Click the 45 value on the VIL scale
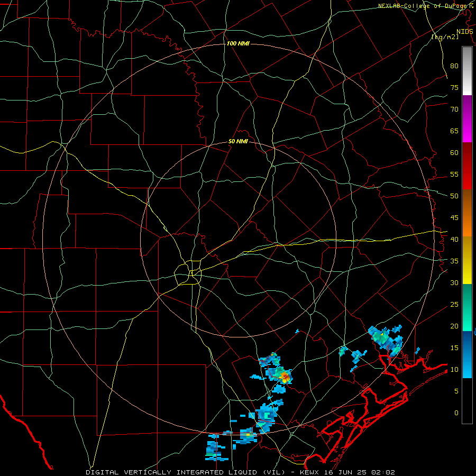The width and height of the screenshot is (476, 476). click(454, 218)
